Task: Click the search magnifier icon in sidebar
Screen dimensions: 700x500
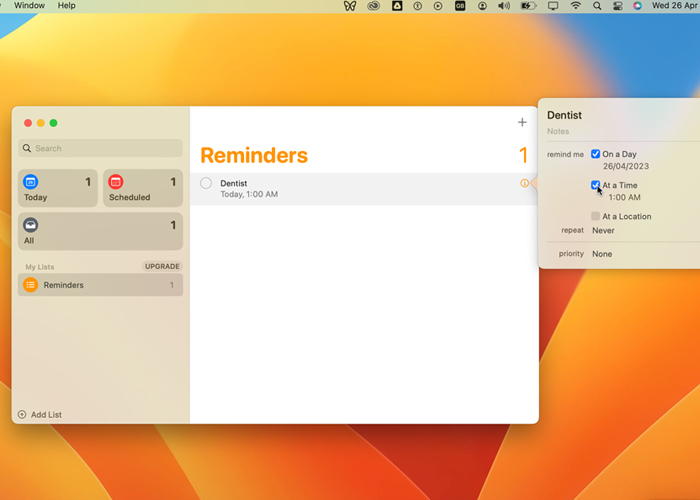Action: pos(27,148)
